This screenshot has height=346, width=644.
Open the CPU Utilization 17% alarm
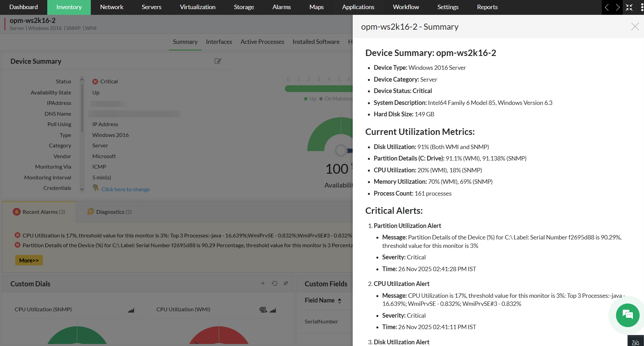point(187,235)
